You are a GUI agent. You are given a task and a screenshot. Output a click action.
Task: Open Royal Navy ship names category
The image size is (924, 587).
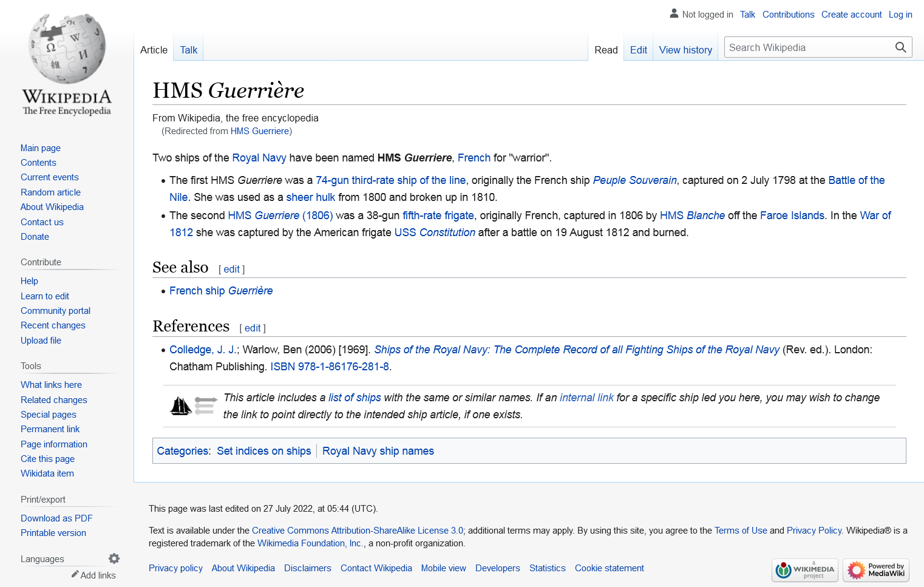click(378, 451)
